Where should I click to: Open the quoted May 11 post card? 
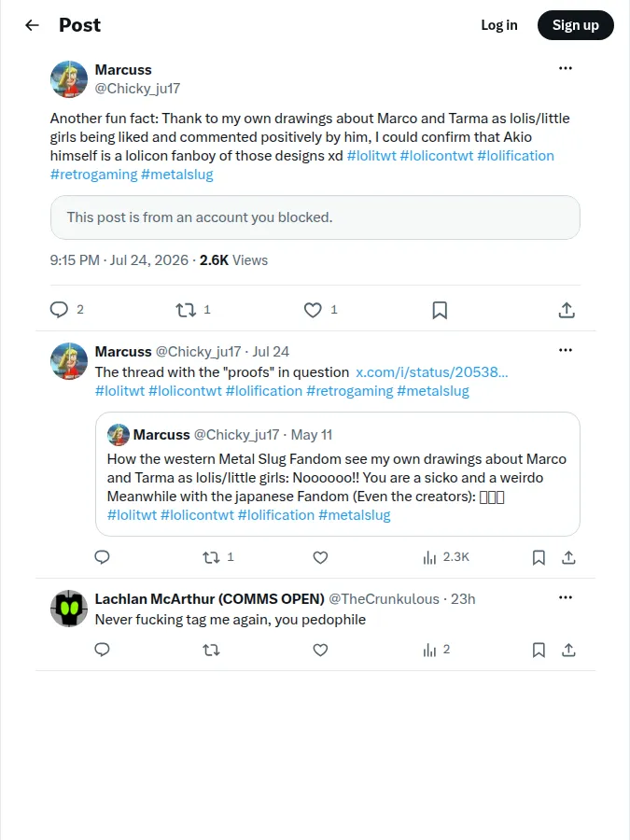338,474
